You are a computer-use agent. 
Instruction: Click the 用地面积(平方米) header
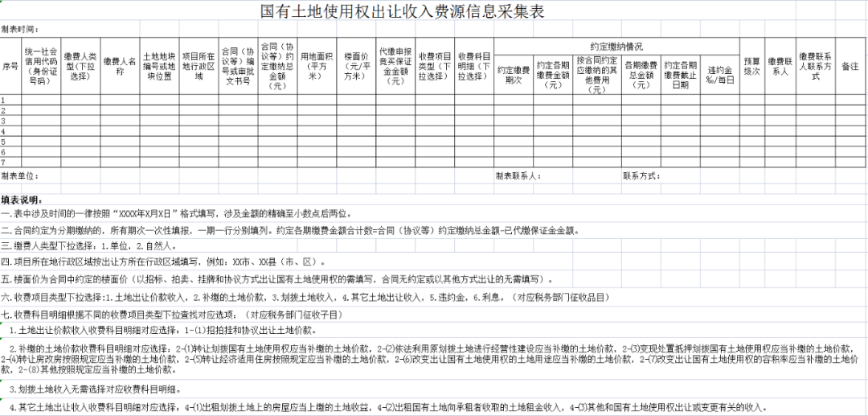(x=317, y=67)
